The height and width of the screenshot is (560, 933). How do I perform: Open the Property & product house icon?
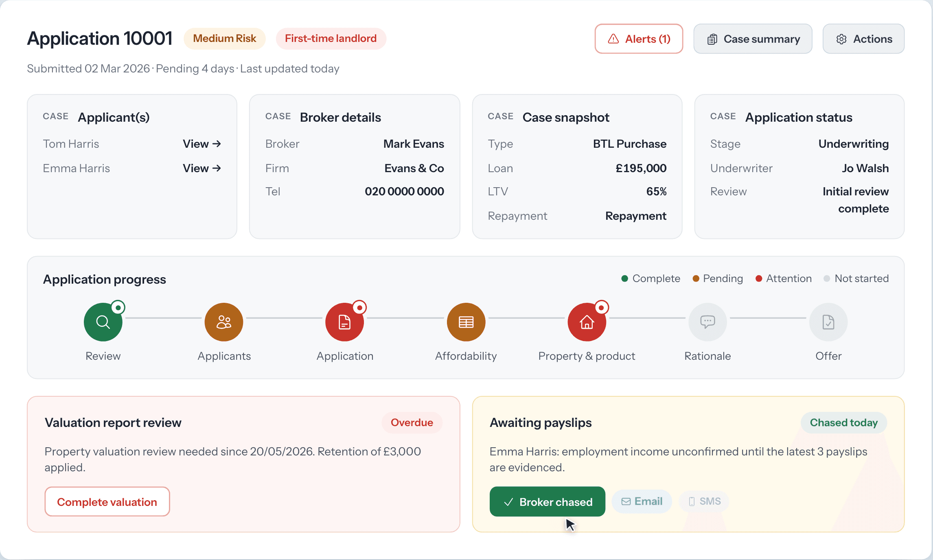(587, 322)
